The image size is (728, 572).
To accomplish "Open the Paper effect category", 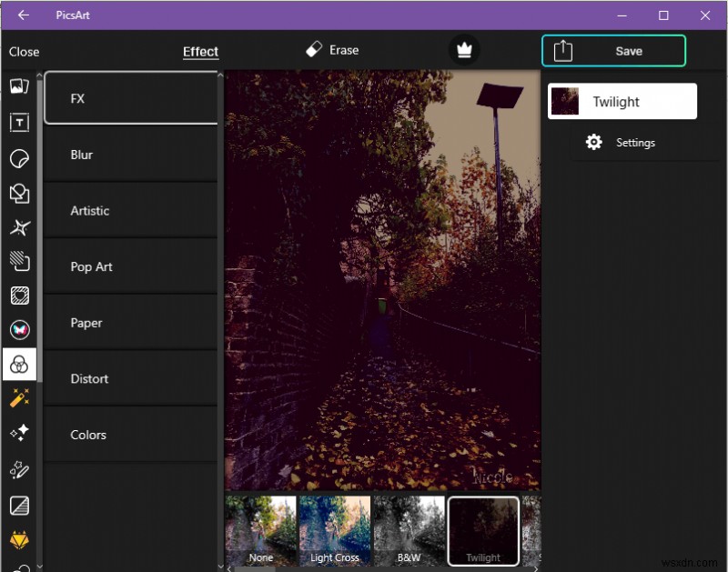I will click(x=130, y=323).
